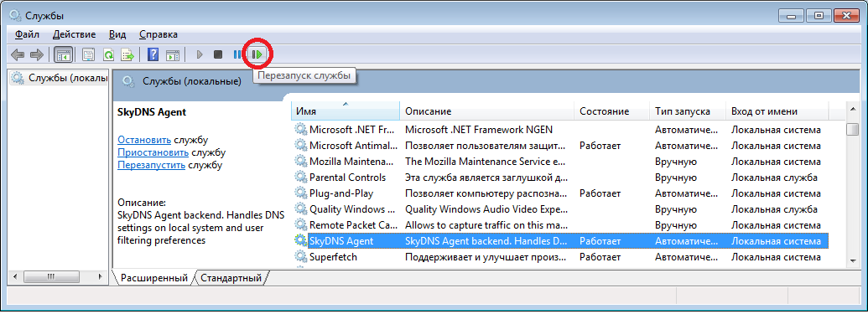868x314 pixels.
Task: Switch to the Расширенный tab
Action: [154, 277]
